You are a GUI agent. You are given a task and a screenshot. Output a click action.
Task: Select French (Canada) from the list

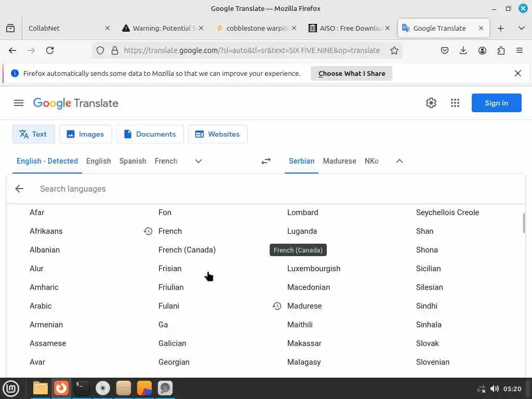tap(187, 250)
